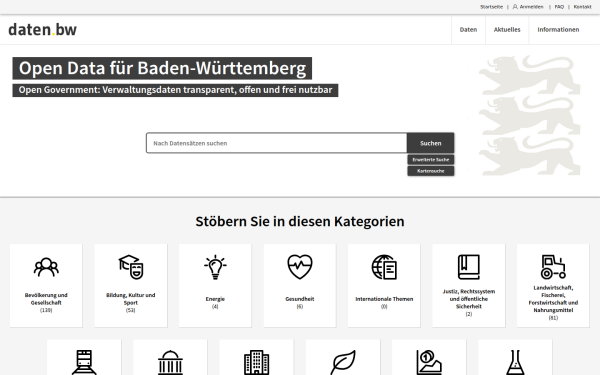The width and height of the screenshot is (600, 375).
Task: Click the Justiz, Rechtssystem und öffentliche Sicherheit label
Action: tap(469, 299)
